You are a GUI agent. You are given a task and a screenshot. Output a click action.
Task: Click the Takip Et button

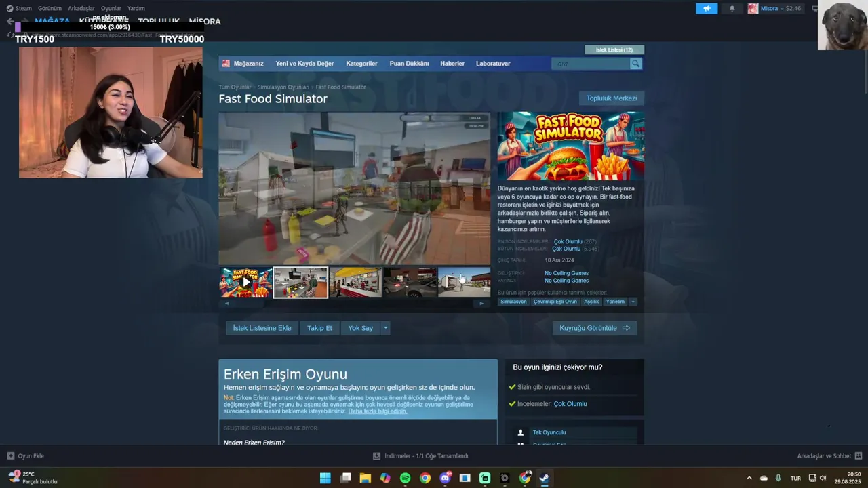tap(319, 328)
